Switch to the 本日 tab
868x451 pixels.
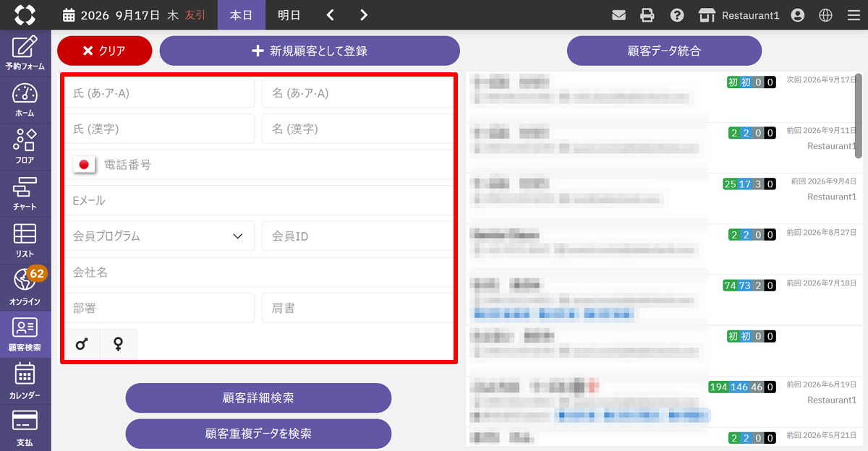242,14
